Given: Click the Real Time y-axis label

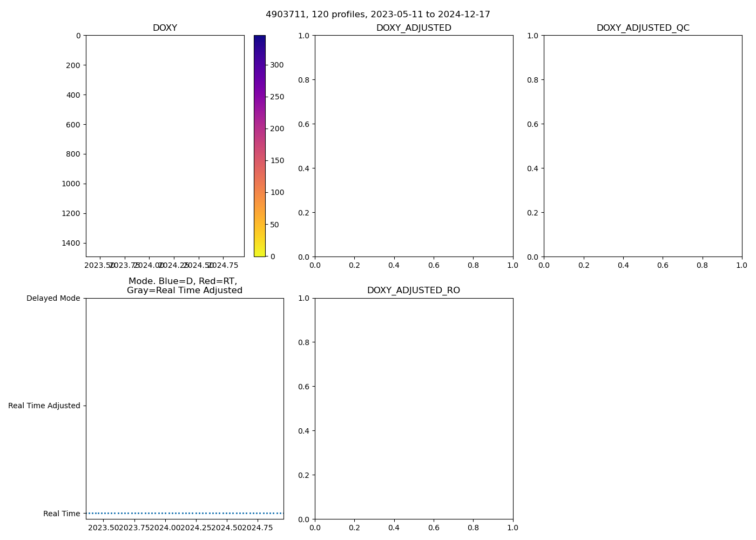Looking at the screenshot, I should pyautogui.click(x=62, y=514).
